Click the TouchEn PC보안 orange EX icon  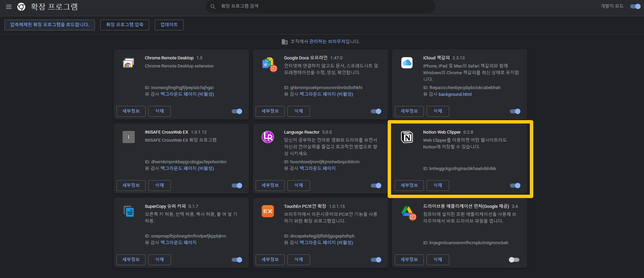268,211
